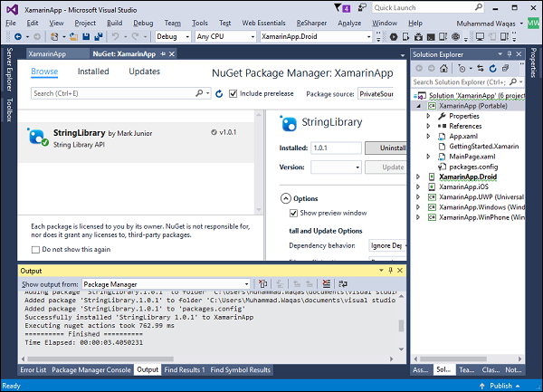Enable the Do not show this again checkbox
Screen dimensions: 543x392
point(35,250)
